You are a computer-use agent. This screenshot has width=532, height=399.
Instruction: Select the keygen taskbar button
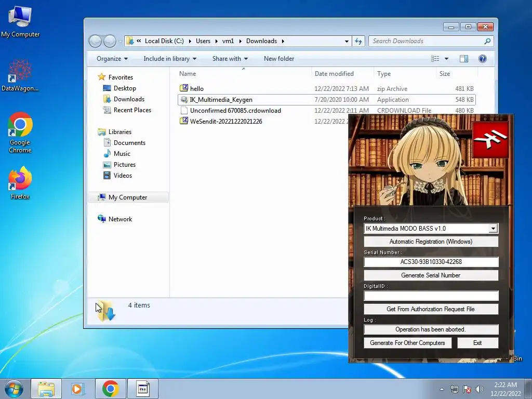coord(143,389)
